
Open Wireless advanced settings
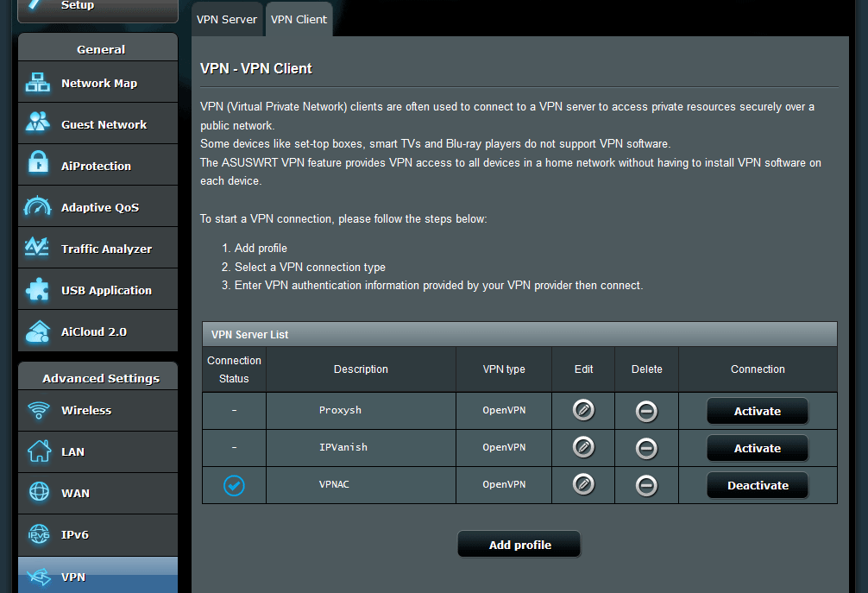coord(98,410)
